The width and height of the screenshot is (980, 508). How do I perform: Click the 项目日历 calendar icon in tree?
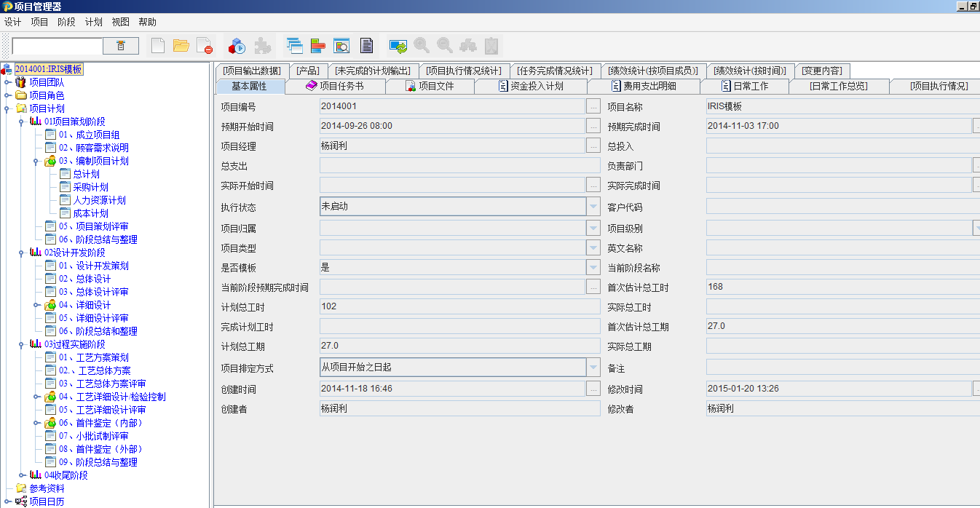point(20,501)
